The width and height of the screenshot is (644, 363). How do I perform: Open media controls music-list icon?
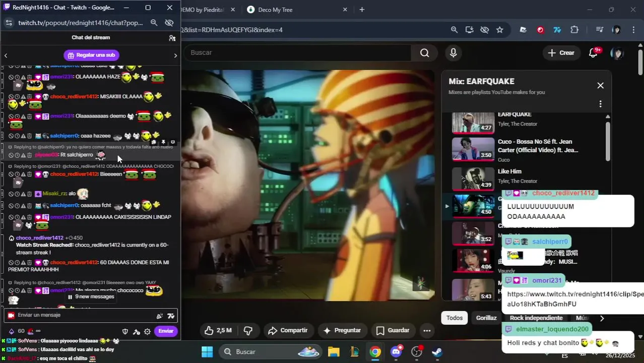click(x=599, y=30)
